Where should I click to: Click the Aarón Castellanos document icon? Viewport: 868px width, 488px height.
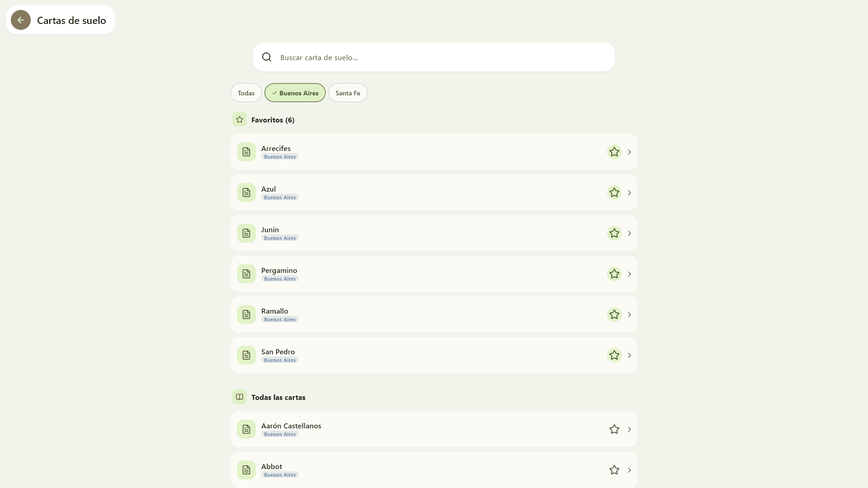coord(246,429)
